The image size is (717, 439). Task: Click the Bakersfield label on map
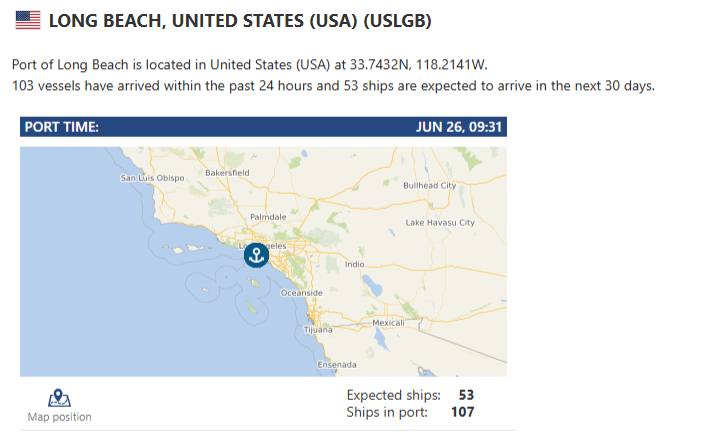point(227,173)
